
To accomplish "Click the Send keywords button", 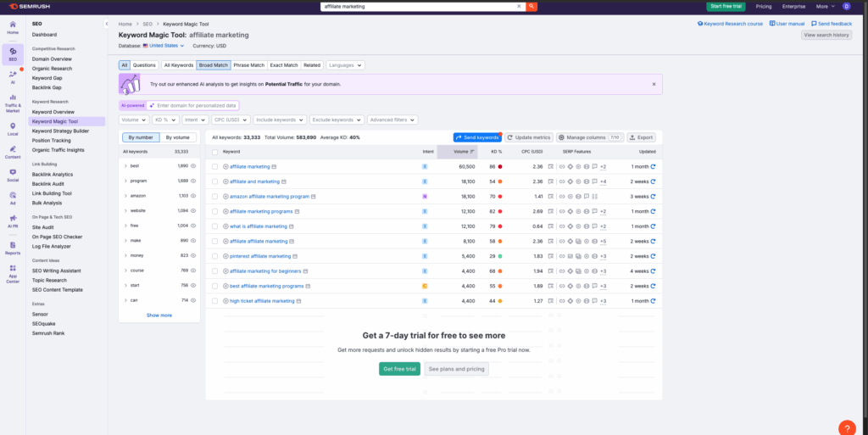I will tap(477, 137).
